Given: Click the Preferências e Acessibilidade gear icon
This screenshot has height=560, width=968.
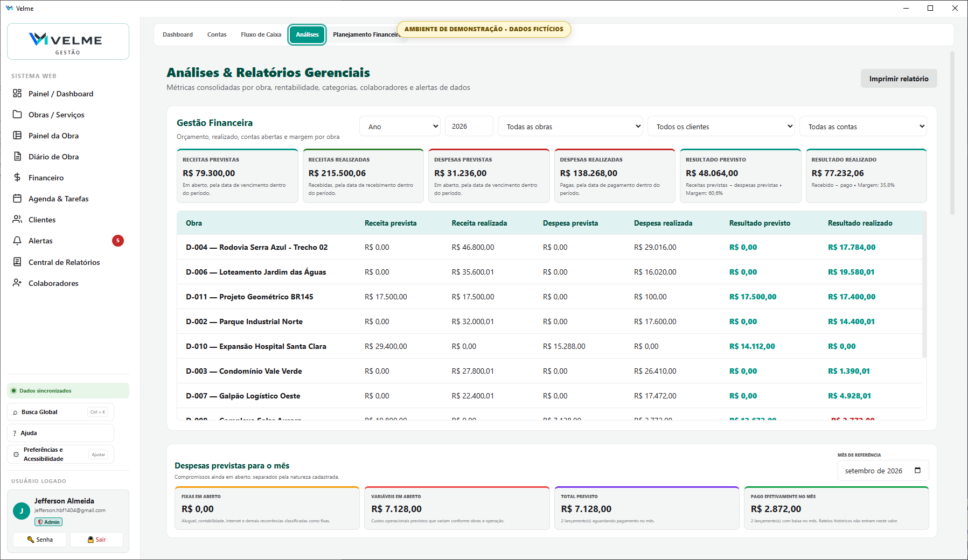Looking at the screenshot, I should point(16,454).
